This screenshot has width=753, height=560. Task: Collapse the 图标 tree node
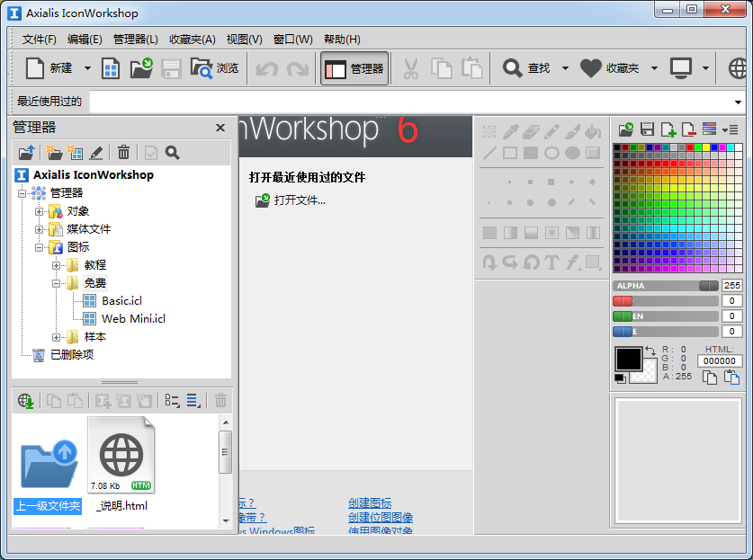[x=39, y=247]
